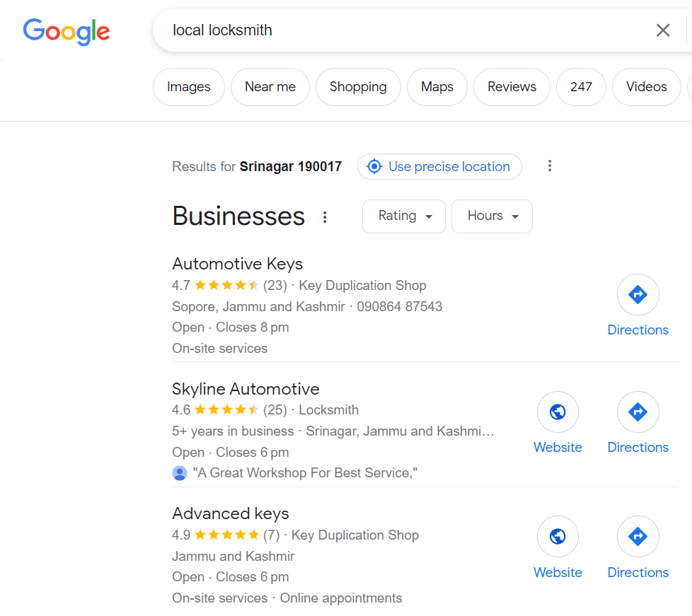Expand the Rating filter dropdown
692x616 pixels.
pos(404,216)
